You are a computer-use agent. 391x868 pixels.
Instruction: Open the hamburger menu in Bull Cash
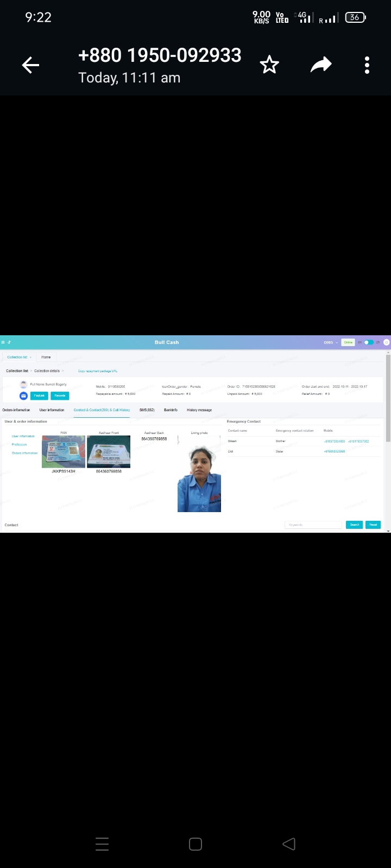3,342
